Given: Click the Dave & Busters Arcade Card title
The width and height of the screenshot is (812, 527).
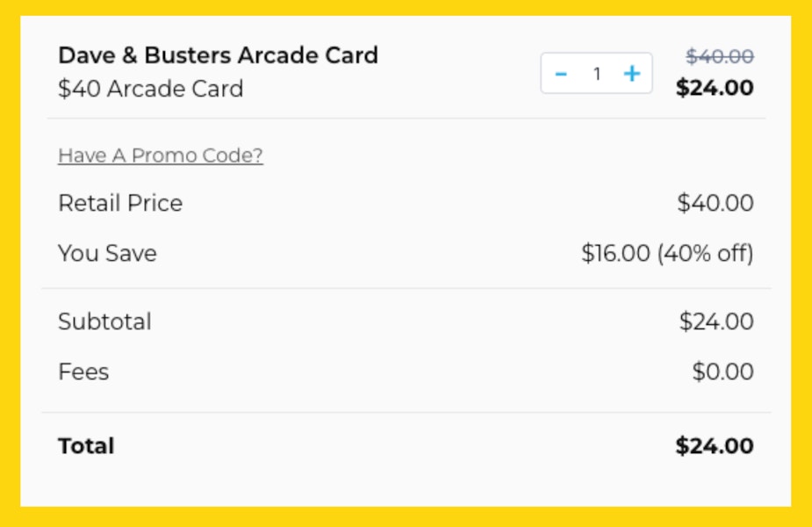Looking at the screenshot, I should [x=218, y=55].
